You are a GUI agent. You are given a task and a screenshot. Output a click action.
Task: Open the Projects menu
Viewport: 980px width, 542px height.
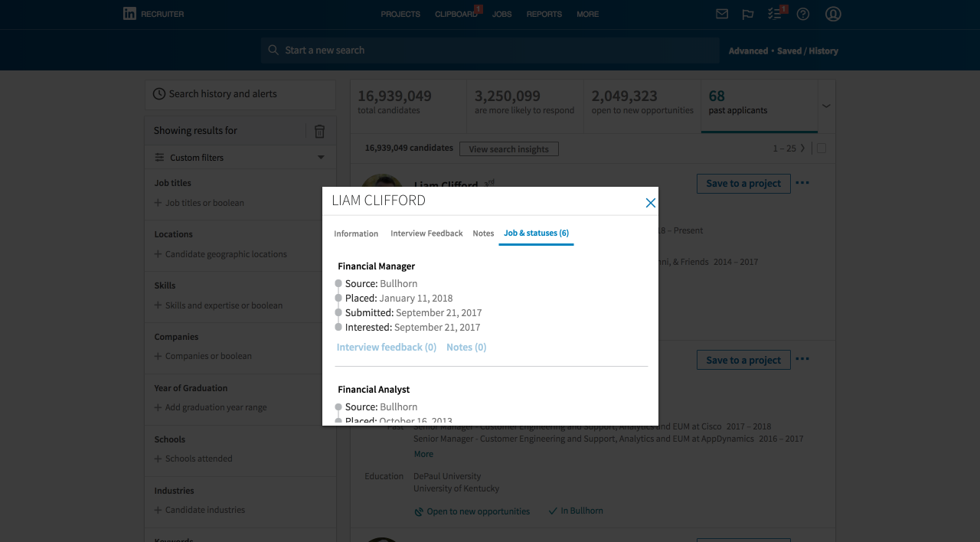pos(400,15)
